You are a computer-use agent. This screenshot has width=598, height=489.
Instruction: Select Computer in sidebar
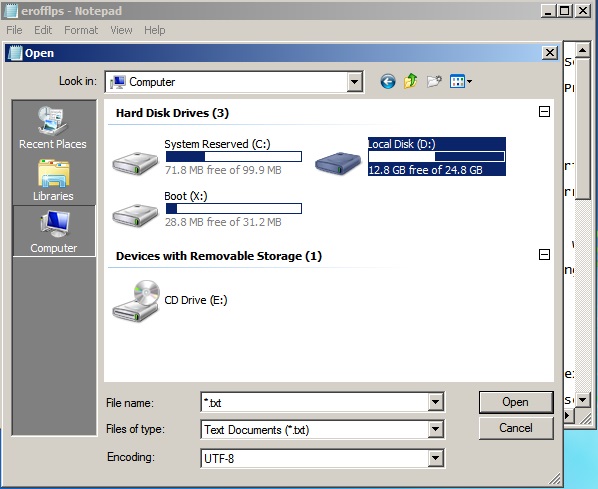[x=54, y=231]
